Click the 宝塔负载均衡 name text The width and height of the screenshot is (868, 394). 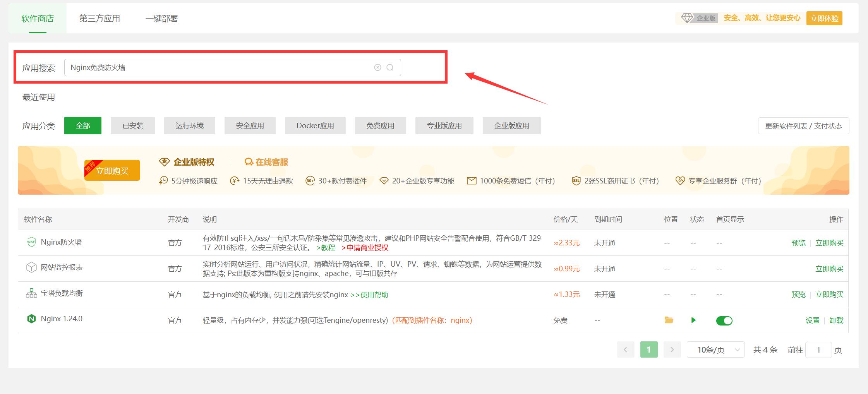[x=62, y=293]
